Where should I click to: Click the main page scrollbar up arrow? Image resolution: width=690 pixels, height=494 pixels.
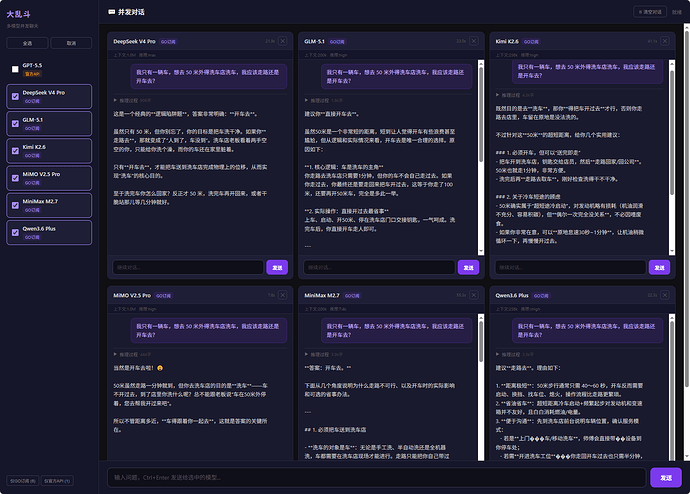[x=686, y=27]
